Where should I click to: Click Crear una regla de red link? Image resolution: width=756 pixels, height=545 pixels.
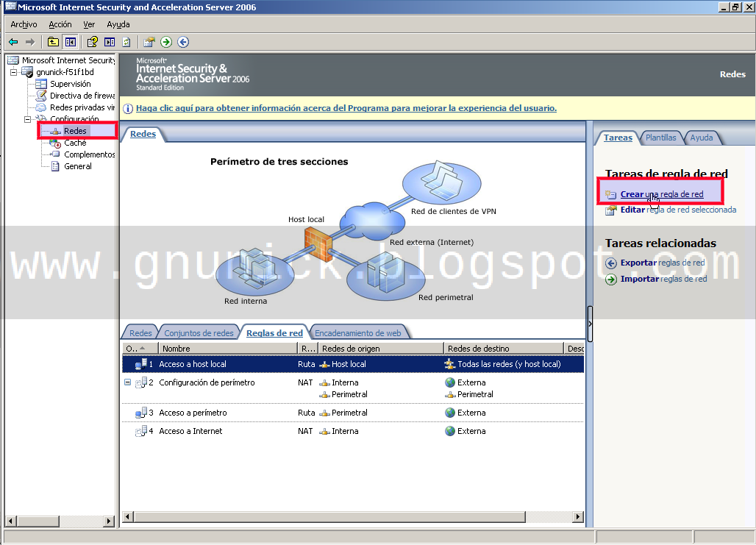click(x=662, y=194)
